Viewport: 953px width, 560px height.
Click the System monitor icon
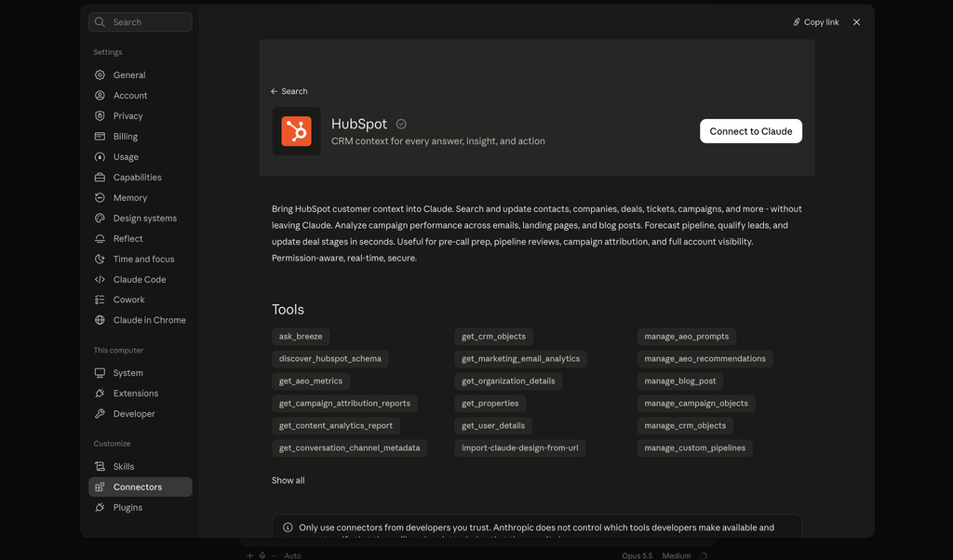[x=100, y=373]
